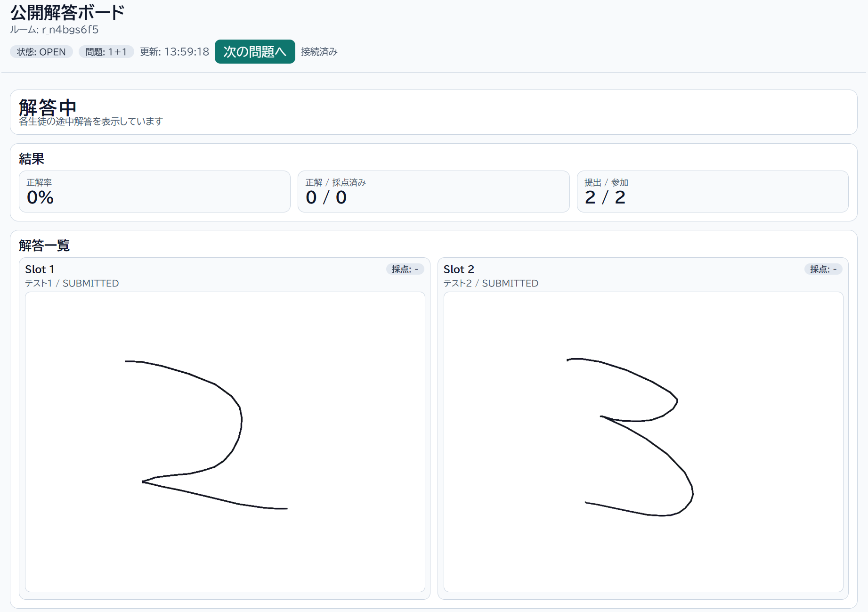Image resolution: width=868 pixels, height=612 pixels.
Task: Click the 次の問題へ button
Action: (254, 51)
